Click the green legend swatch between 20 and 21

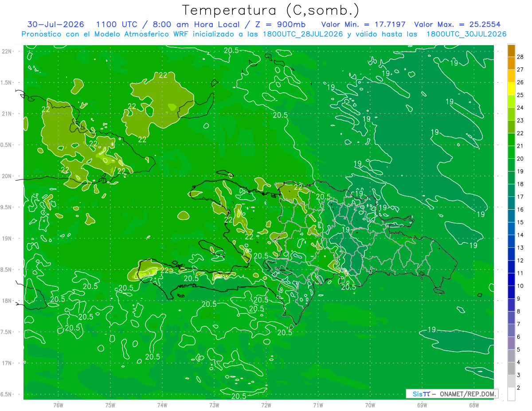click(511, 152)
